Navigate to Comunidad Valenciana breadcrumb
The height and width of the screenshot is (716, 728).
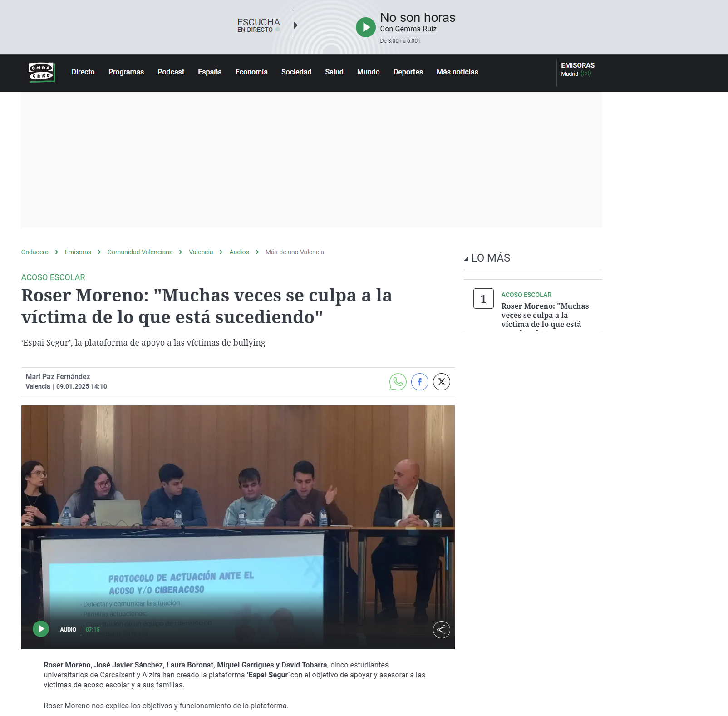tap(140, 252)
